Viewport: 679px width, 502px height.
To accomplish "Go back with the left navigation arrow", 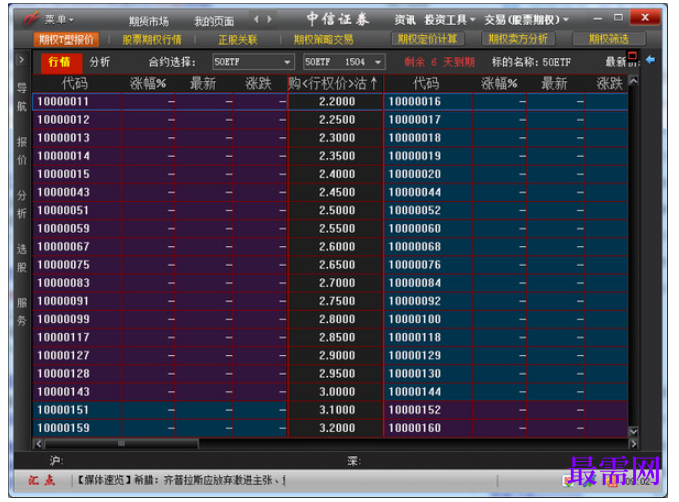I will pos(256,19).
